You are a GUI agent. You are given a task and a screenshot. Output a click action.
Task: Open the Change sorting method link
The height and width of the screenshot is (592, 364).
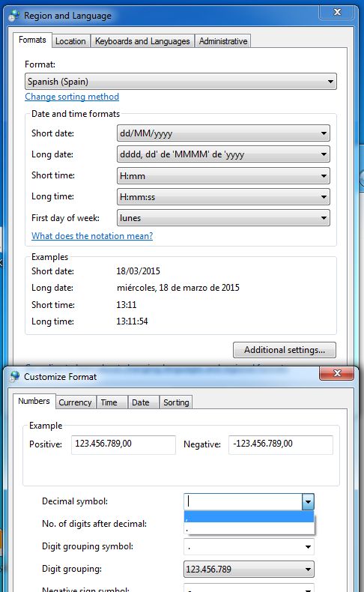[x=72, y=97]
